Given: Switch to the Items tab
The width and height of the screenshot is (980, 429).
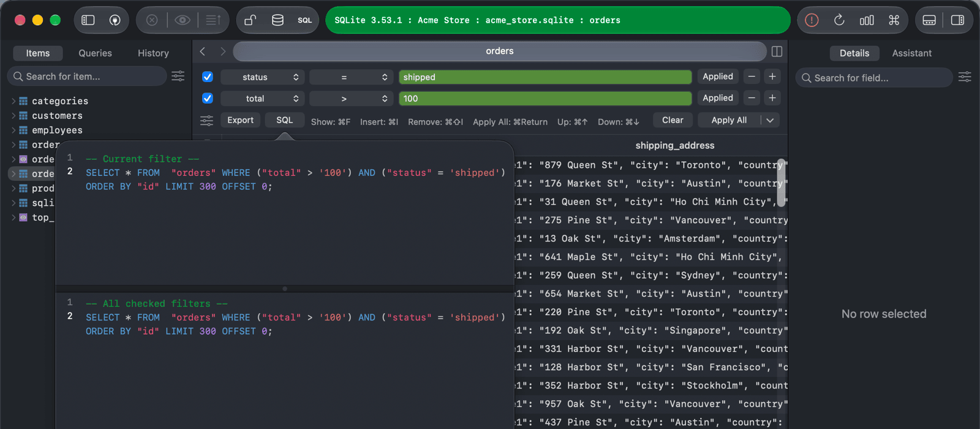Looking at the screenshot, I should (x=37, y=53).
